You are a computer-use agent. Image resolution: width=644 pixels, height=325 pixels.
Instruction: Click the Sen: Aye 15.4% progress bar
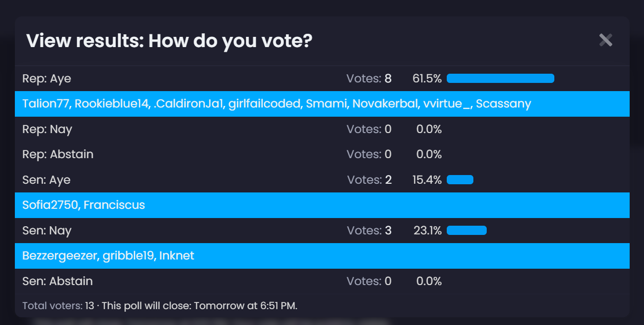pos(460,180)
